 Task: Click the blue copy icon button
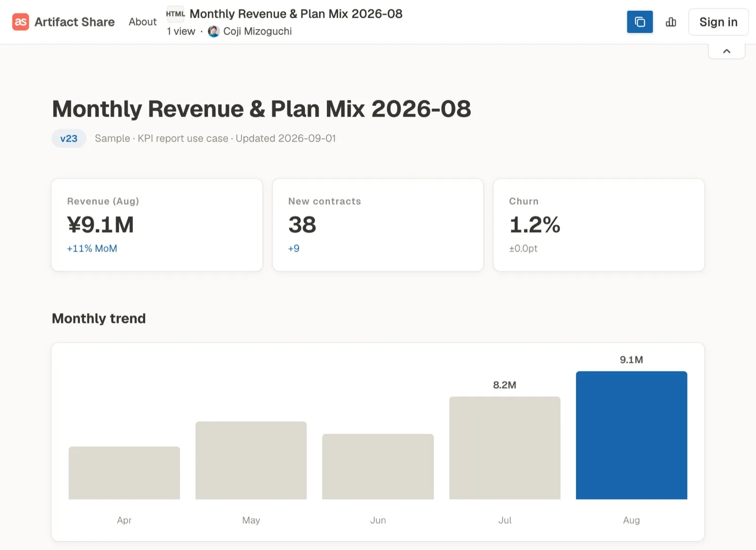pyautogui.click(x=640, y=22)
